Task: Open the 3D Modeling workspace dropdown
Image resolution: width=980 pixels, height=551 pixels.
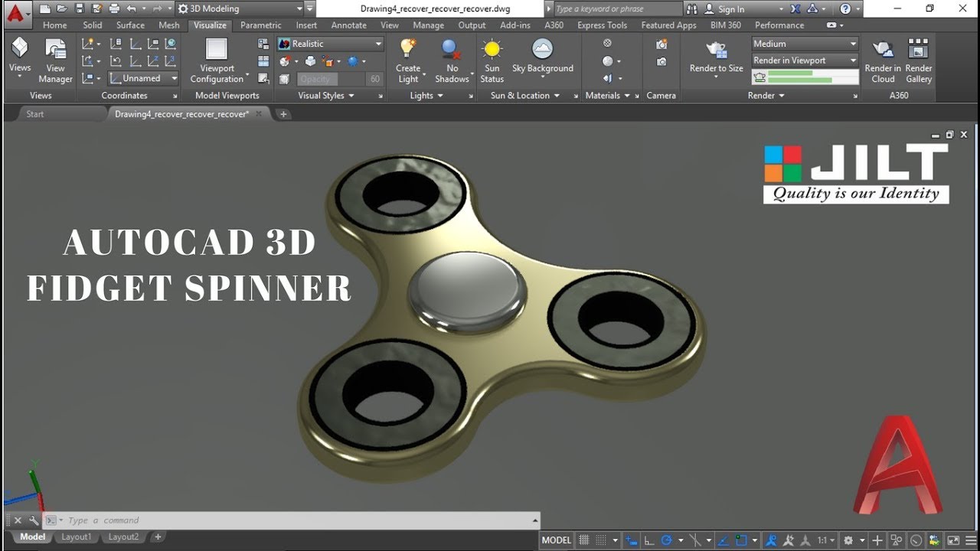Action: point(240,9)
